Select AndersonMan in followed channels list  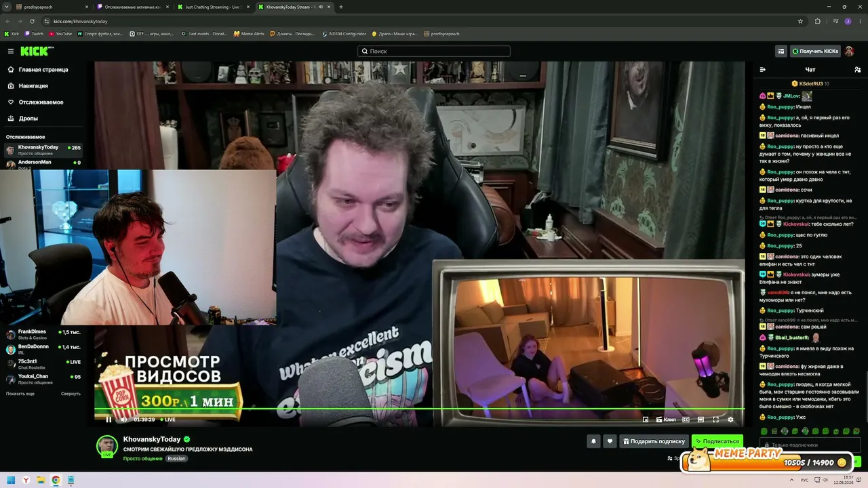click(43, 163)
